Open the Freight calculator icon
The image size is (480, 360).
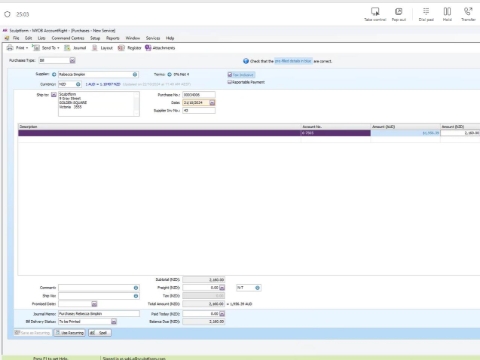click(222, 287)
